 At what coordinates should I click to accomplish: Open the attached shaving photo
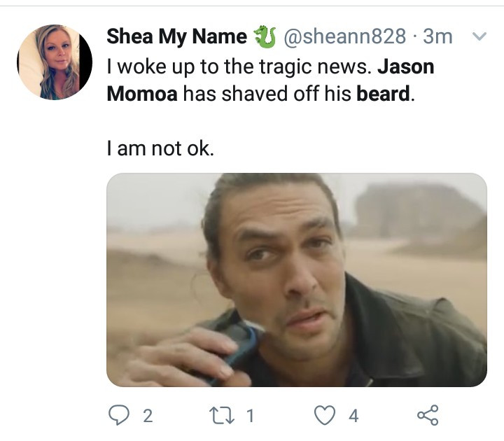tap(296, 279)
